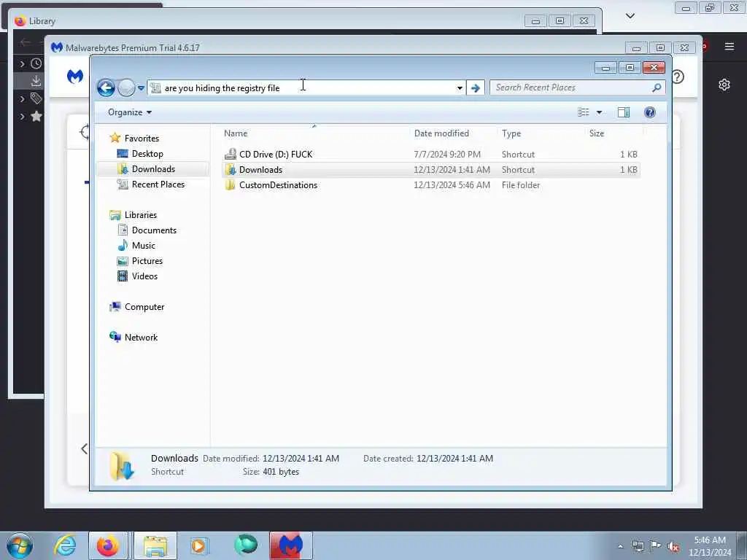Click date 7/7/2024 9:20 PM cell
Screen dimensions: 747x560
click(447, 155)
